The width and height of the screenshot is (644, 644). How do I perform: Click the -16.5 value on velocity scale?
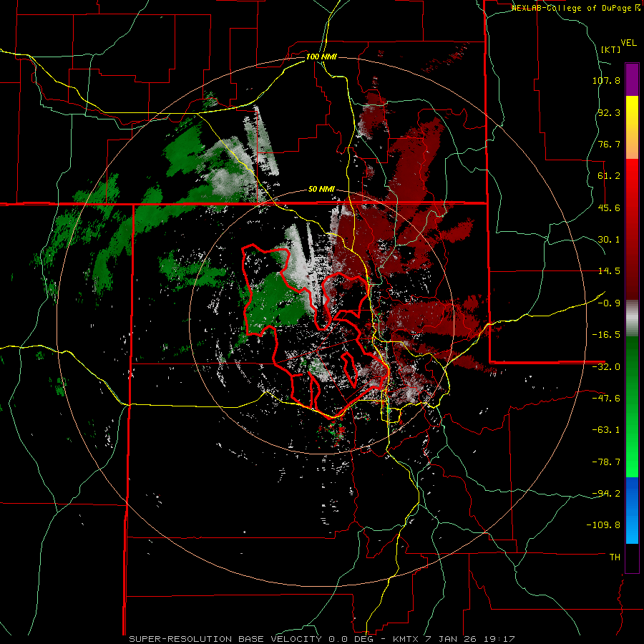pyautogui.click(x=606, y=335)
